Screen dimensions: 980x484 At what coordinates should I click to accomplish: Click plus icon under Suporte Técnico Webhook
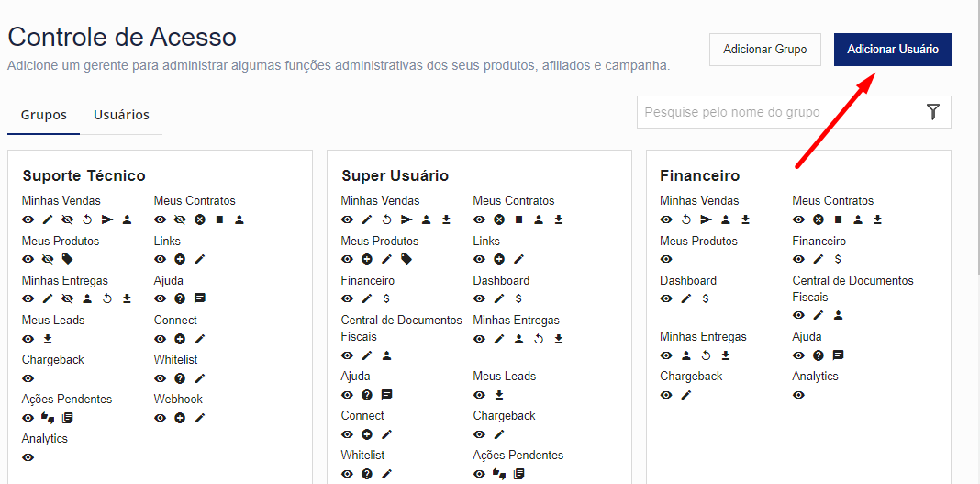pyautogui.click(x=180, y=418)
